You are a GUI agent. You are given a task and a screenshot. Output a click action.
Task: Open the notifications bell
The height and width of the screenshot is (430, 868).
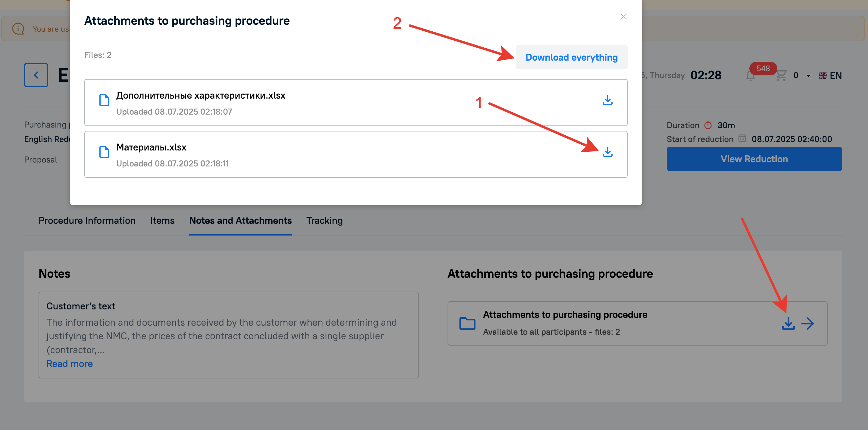(751, 76)
